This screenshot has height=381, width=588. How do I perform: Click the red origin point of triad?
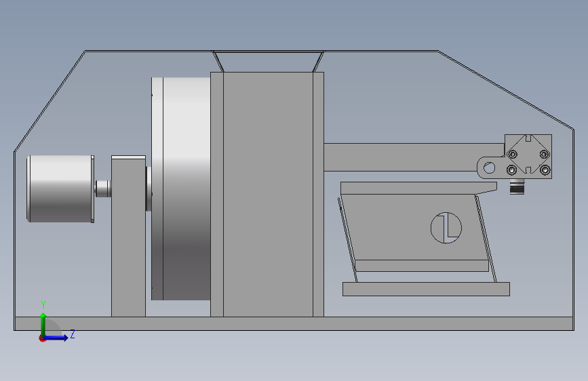(42, 338)
